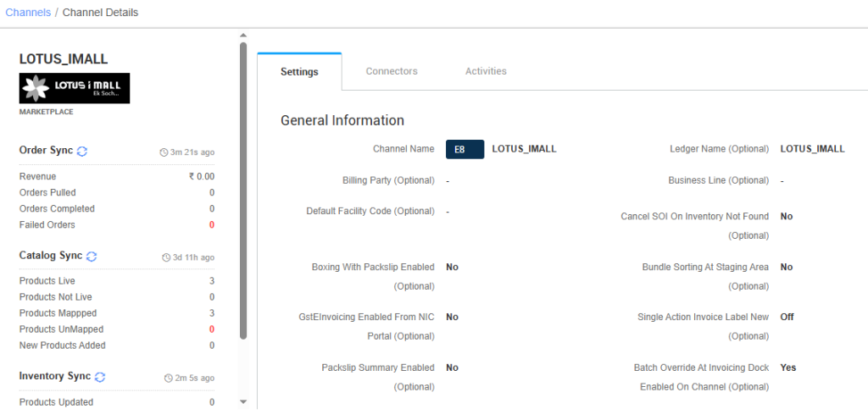Click the Billing Party (Optional) label
868x420 pixels.
[388, 180]
